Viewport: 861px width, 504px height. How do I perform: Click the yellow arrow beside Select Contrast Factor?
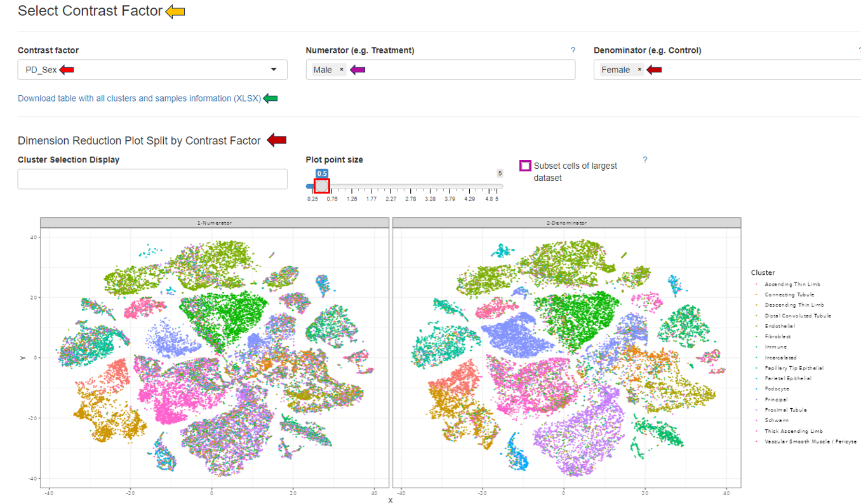tap(175, 11)
